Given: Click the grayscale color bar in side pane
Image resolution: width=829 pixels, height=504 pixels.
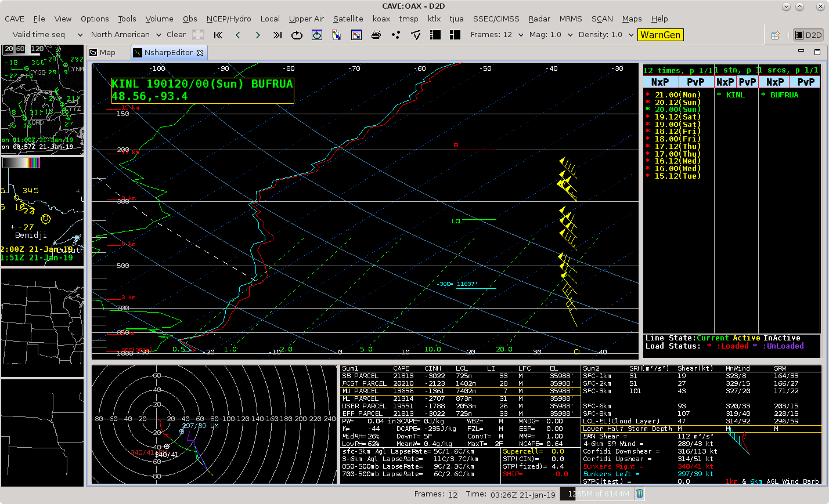Looking at the screenshot, I should [21, 163].
